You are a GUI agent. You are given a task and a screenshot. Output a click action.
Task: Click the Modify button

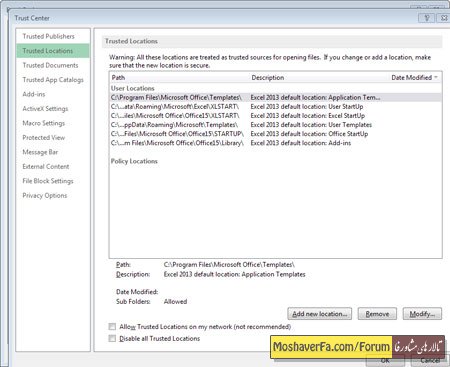point(422,314)
